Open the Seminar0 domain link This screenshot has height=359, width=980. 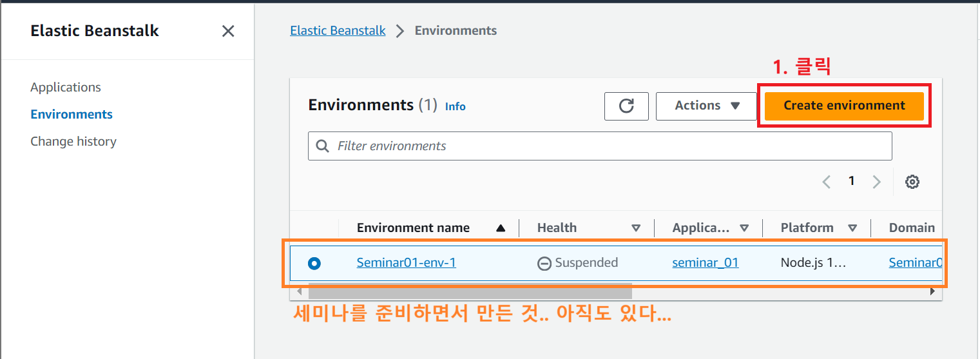click(x=916, y=262)
